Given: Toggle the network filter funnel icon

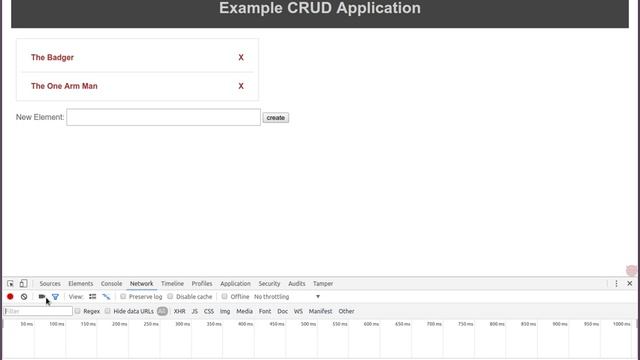Looking at the screenshot, I should [56, 297].
